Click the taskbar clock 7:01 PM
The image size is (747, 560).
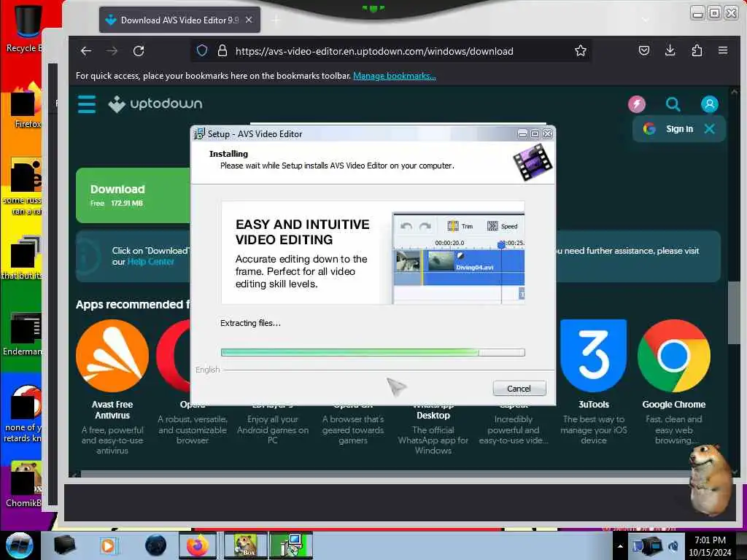pos(710,540)
